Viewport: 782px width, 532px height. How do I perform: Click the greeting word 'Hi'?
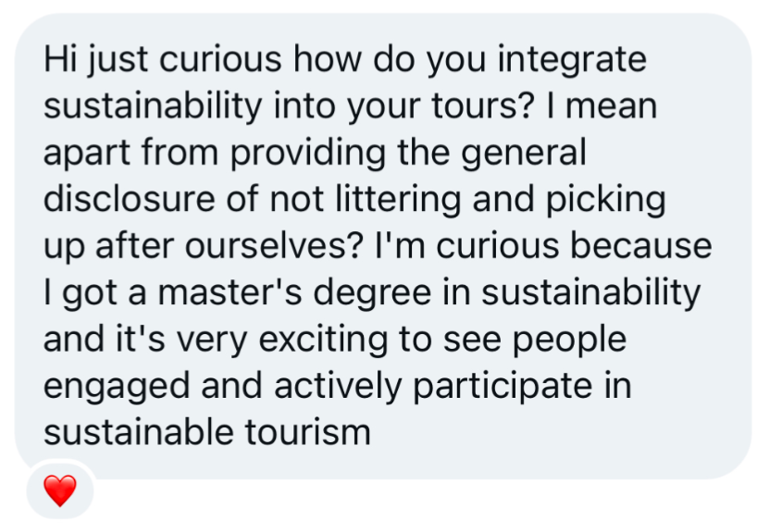coord(56,61)
